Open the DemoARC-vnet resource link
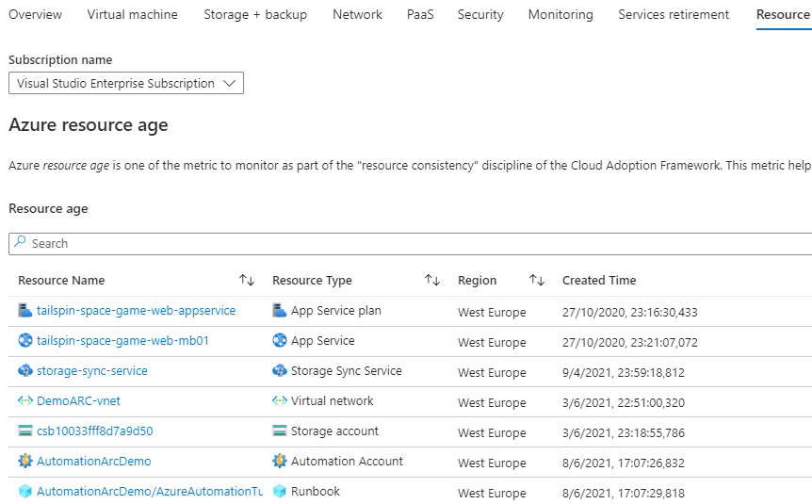This screenshot has width=812, height=504. [x=78, y=400]
